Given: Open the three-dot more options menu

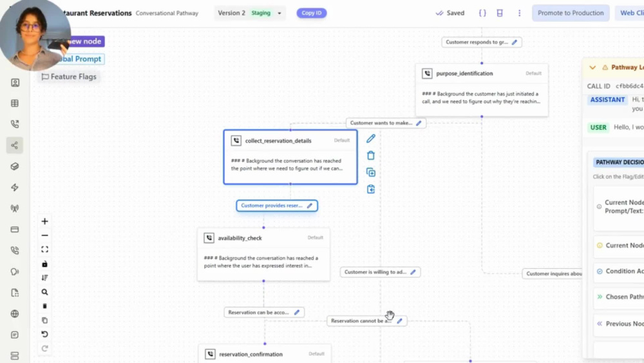Looking at the screenshot, I should [519, 13].
